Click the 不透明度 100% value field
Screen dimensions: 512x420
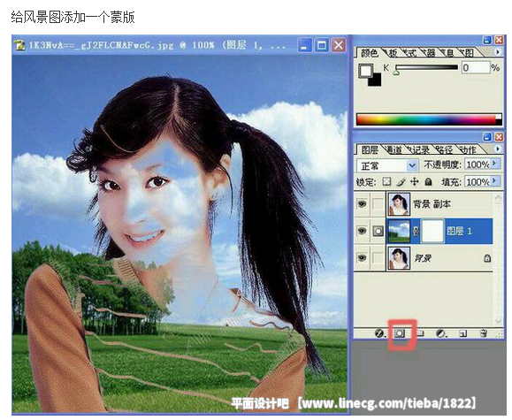tap(478, 164)
